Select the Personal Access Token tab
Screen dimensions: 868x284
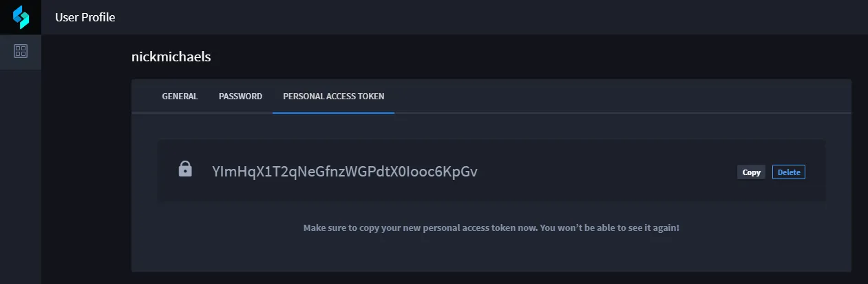pyautogui.click(x=334, y=97)
